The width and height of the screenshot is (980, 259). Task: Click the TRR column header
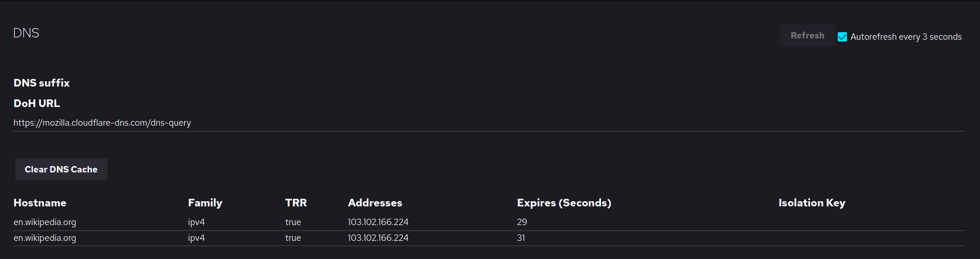point(296,203)
